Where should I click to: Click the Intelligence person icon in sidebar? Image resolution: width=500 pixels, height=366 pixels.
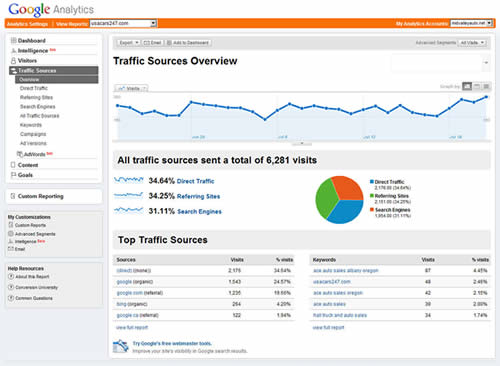13,51
